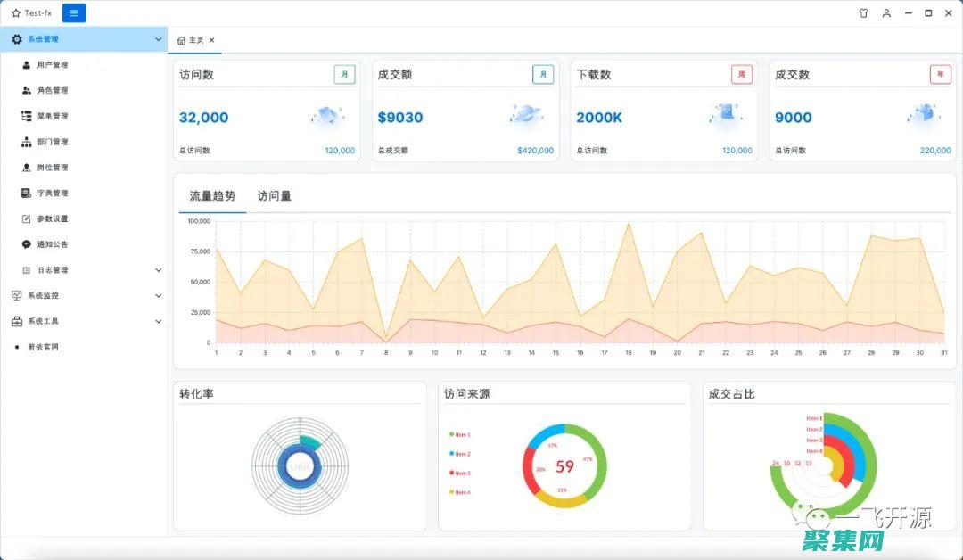Click the 月 badge on 访问数 card
The width and height of the screenshot is (963, 560).
pos(343,74)
